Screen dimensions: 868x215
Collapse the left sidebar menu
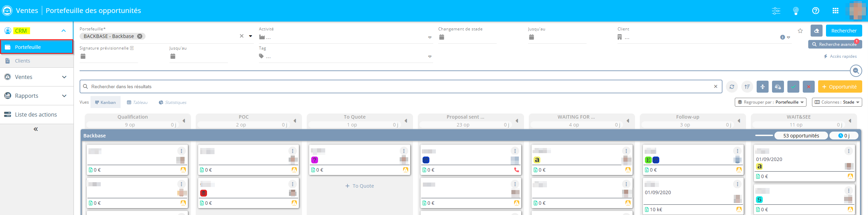(36, 129)
